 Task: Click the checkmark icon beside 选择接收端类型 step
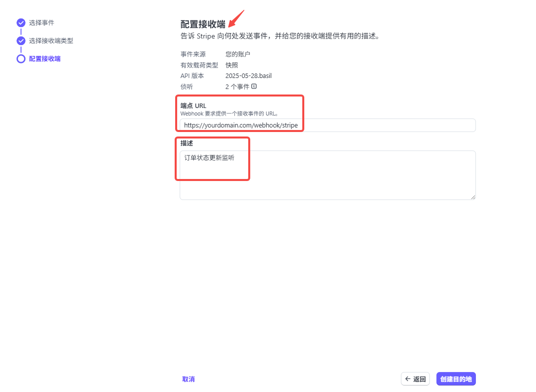(x=21, y=40)
